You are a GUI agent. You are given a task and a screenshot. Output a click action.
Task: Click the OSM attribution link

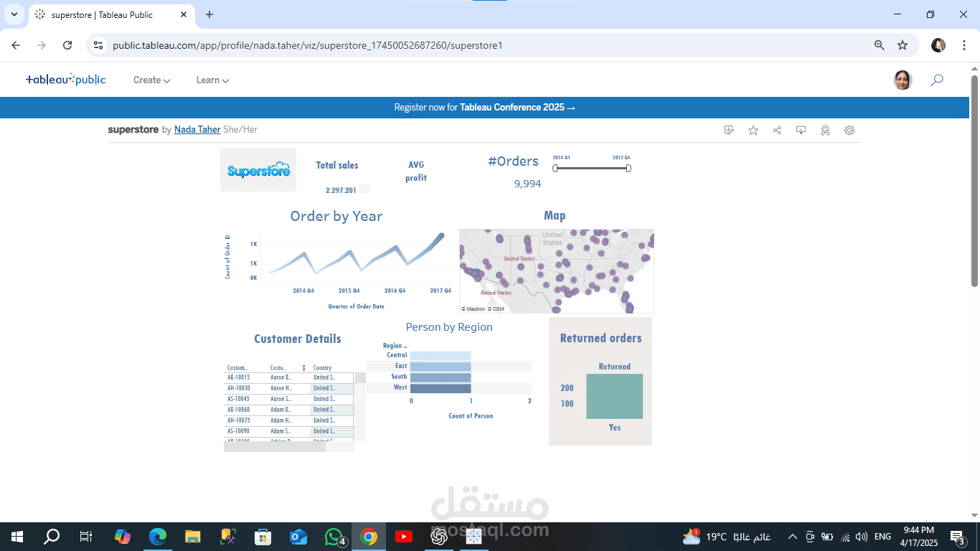(x=496, y=309)
